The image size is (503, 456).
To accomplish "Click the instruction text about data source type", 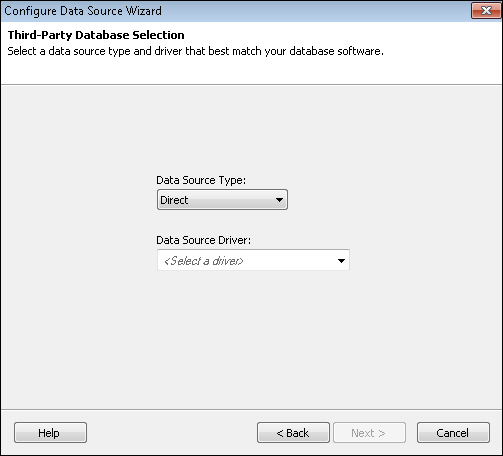I will point(195,51).
